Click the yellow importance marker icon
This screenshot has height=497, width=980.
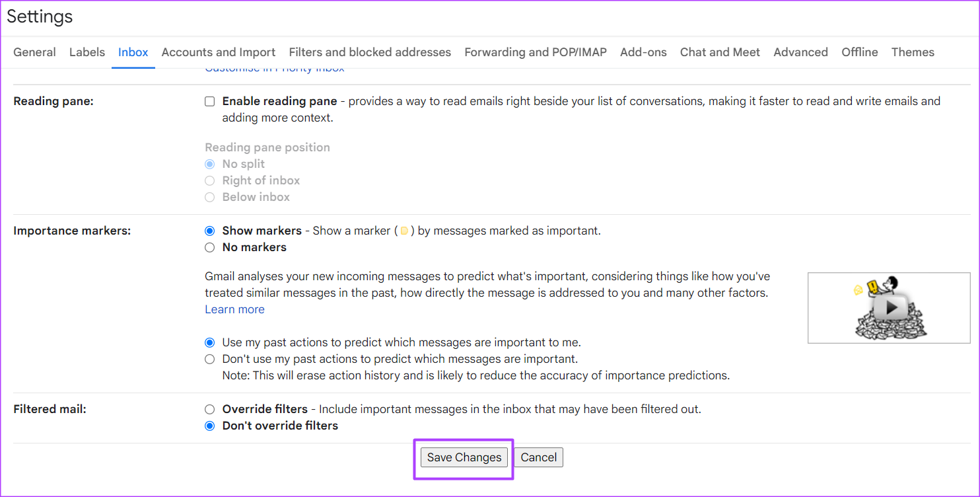(x=404, y=231)
